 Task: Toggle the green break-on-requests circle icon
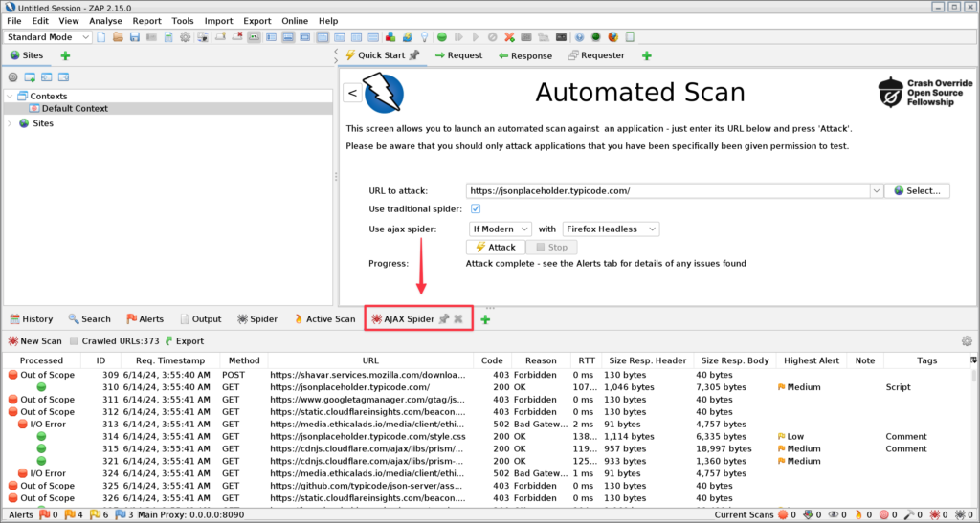[442, 37]
